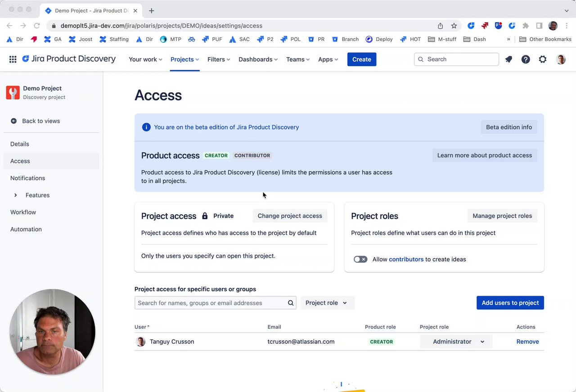Open the Other Bookmarks folder
Image resolution: width=576 pixels, height=392 pixels.
pos(545,39)
